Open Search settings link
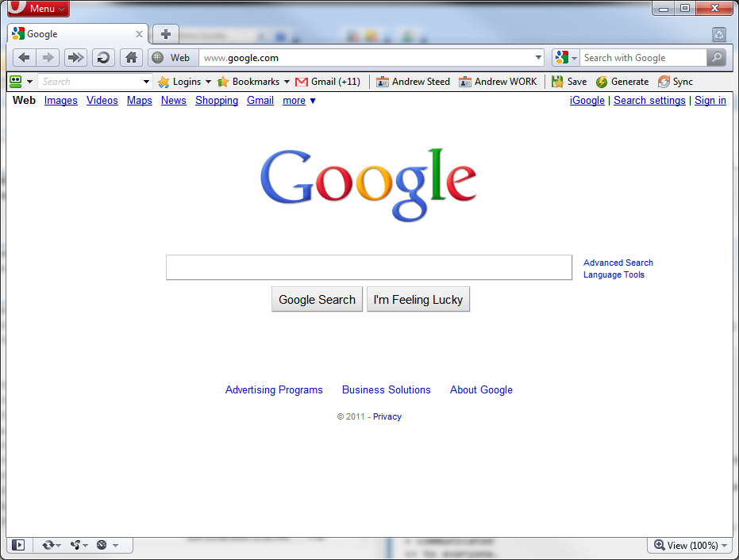Screen dimensions: 739x560 click(x=649, y=100)
